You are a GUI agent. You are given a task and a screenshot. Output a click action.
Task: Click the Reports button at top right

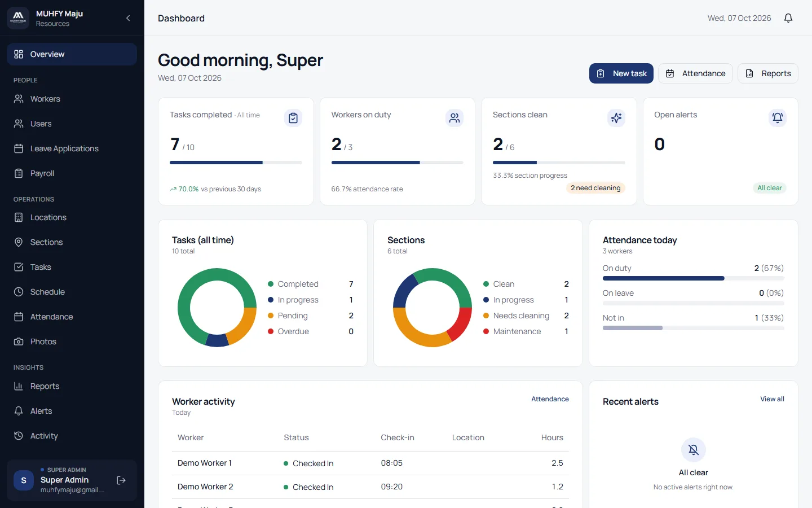(768, 73)
